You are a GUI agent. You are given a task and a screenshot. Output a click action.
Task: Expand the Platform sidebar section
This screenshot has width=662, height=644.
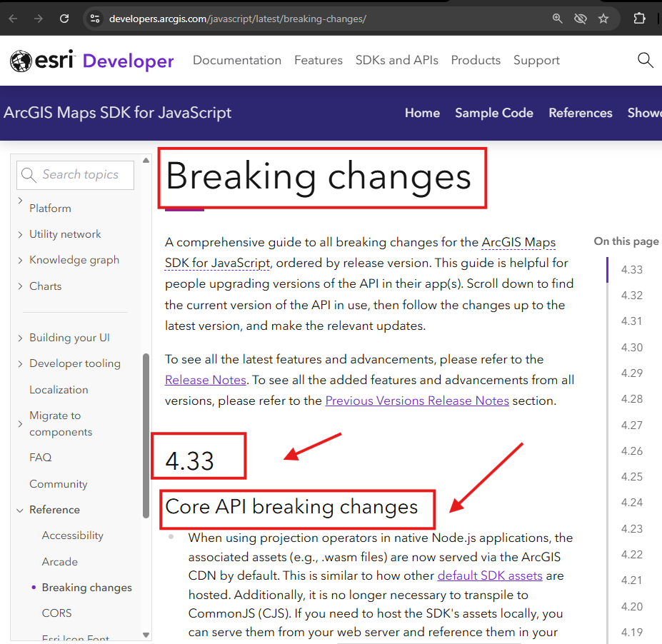point(20,201)
